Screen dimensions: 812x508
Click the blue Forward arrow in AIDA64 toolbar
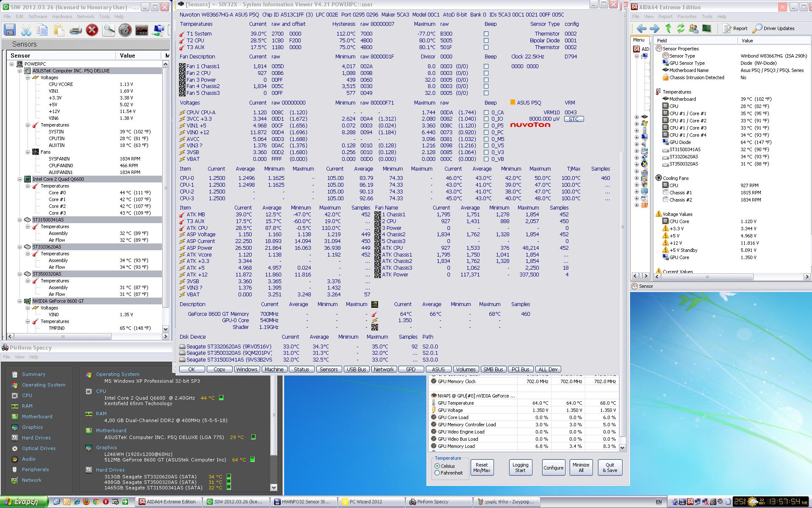pyautogui.click(x=654, y=28)
